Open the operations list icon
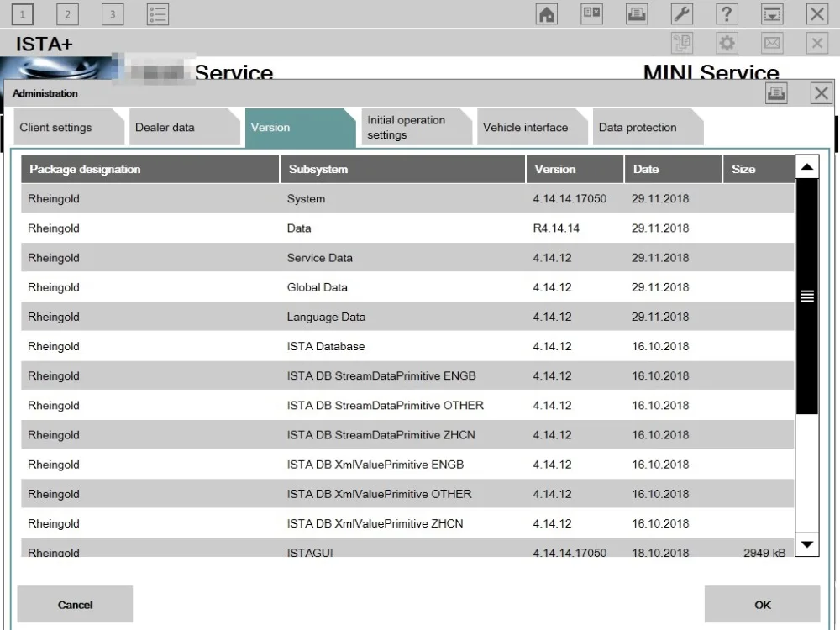The image size is (840, 630). [x=158, y=14]
